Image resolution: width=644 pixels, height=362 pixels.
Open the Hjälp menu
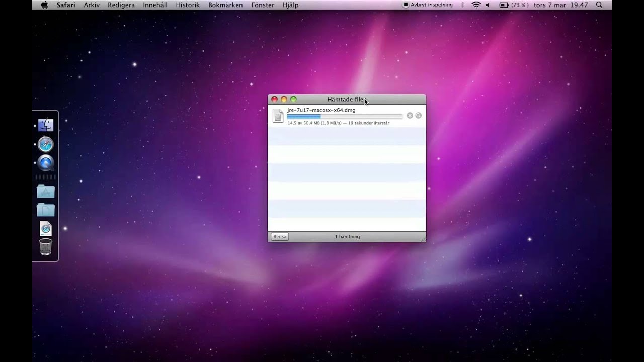(x=290, y=5)
